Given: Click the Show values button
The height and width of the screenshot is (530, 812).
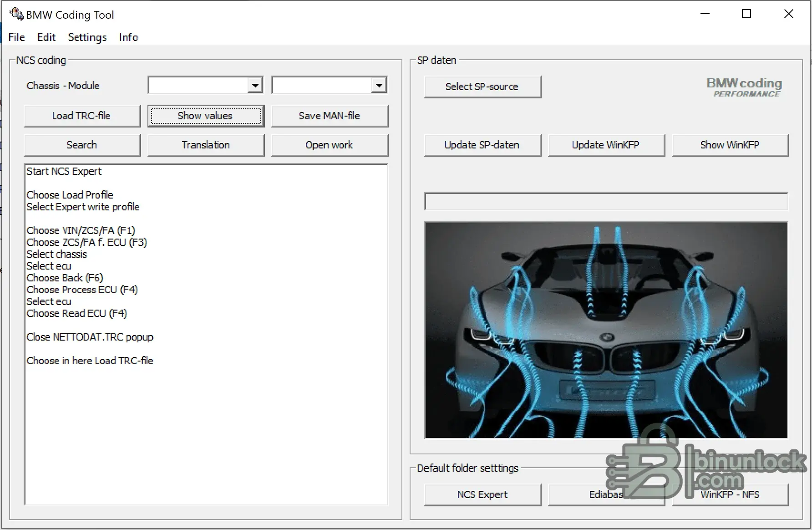Looking at the screenshot, I should [206, 116].
